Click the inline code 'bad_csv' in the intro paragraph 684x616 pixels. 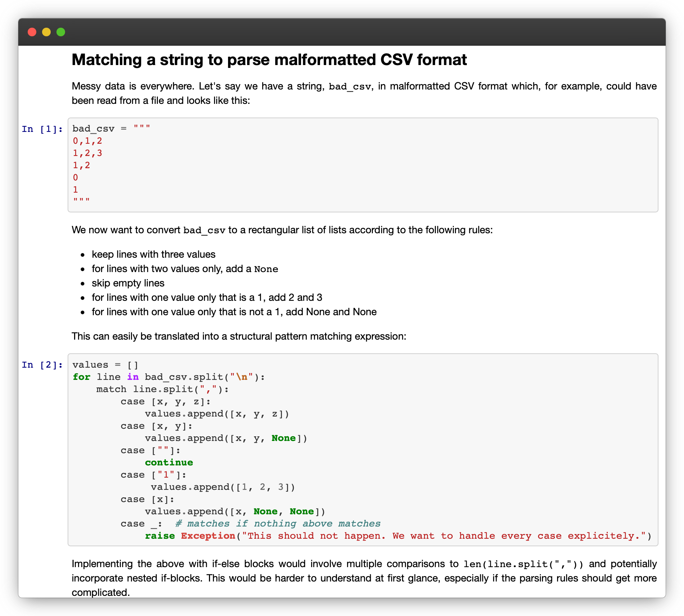[350, 87]
